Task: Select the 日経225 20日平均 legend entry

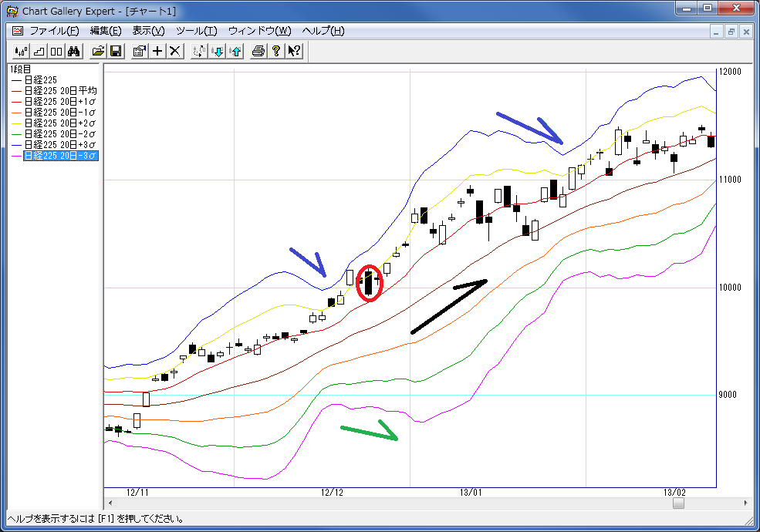Action: coord(61,91)
